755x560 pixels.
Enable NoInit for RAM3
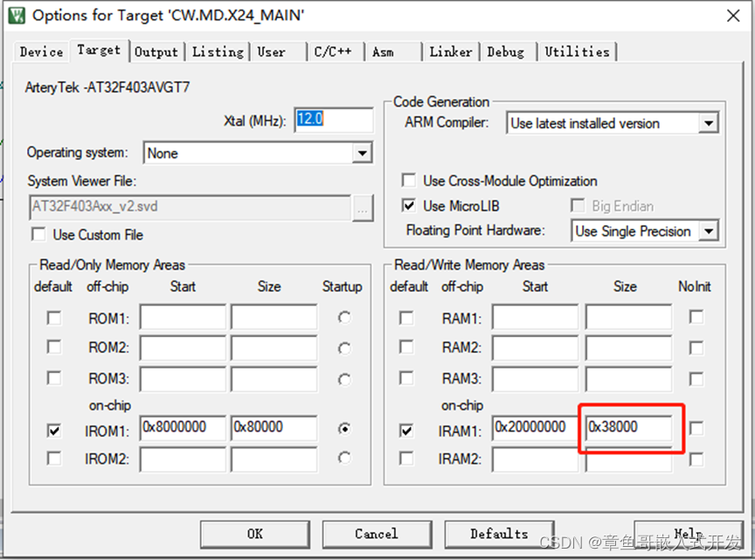[x=696, y=378]
